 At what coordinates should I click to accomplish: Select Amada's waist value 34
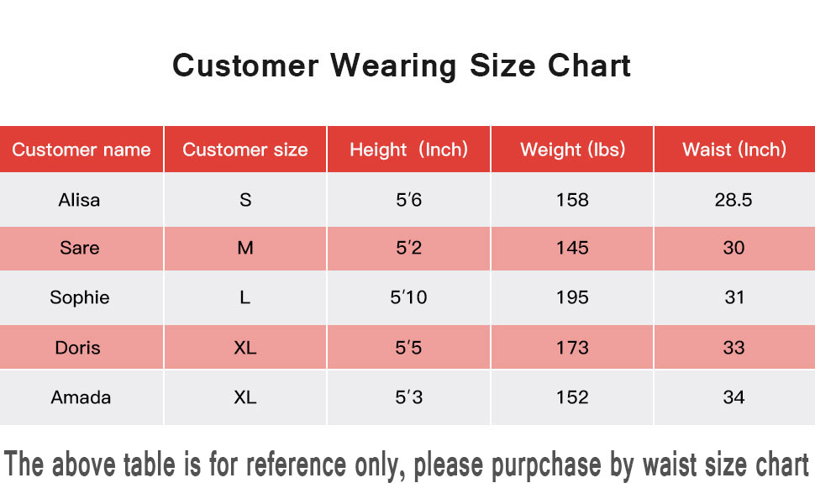click(734, 396)
